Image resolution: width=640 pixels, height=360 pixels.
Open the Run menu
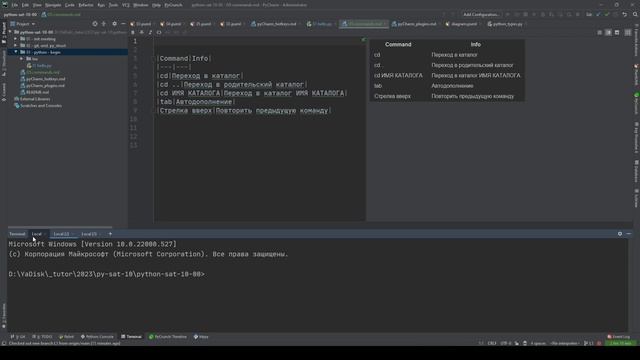101,5
